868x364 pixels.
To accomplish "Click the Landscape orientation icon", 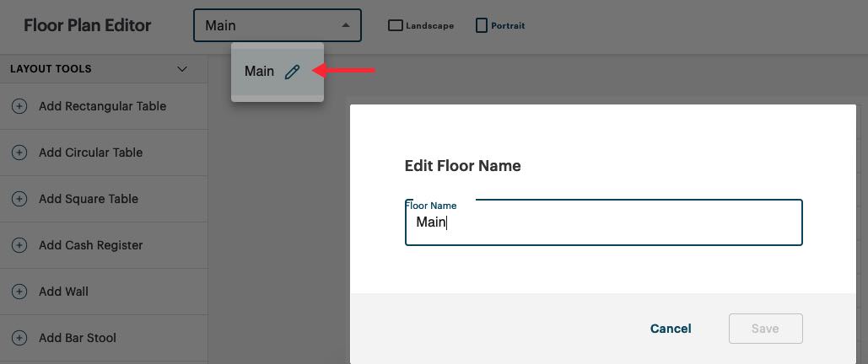I will tap(396, 25).
